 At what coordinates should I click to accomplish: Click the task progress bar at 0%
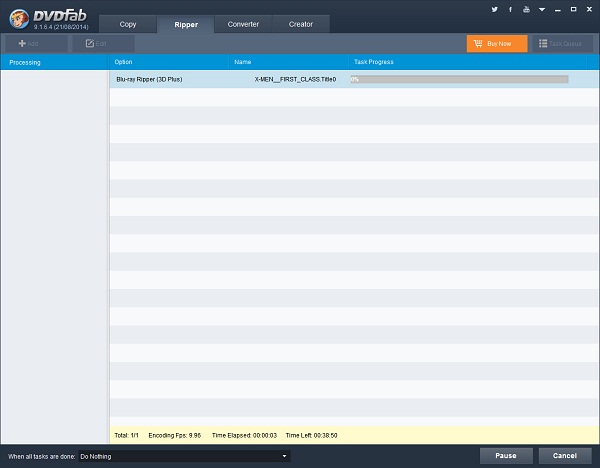click(x=459, y=79)
